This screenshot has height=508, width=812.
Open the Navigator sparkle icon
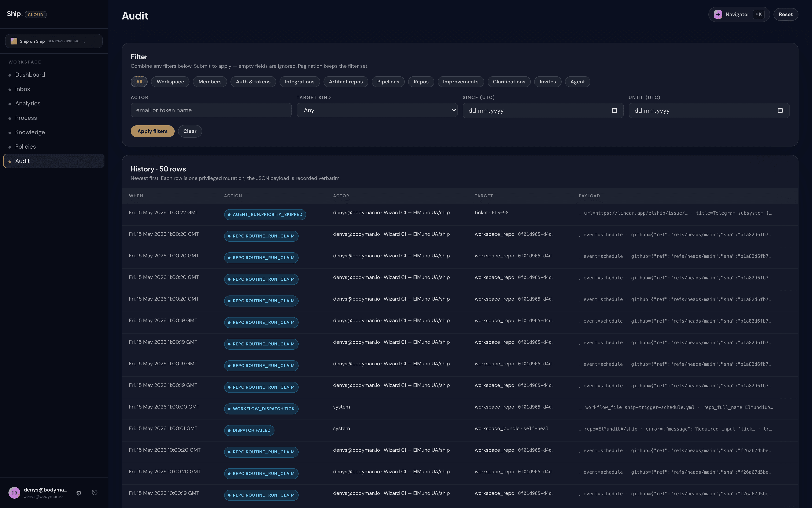coord(718,14)
